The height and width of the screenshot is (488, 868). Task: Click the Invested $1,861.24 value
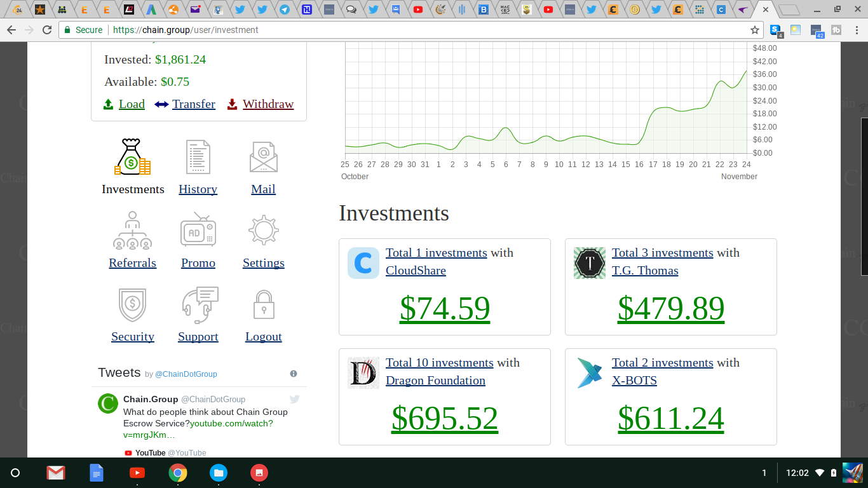(x=180, y=60)
